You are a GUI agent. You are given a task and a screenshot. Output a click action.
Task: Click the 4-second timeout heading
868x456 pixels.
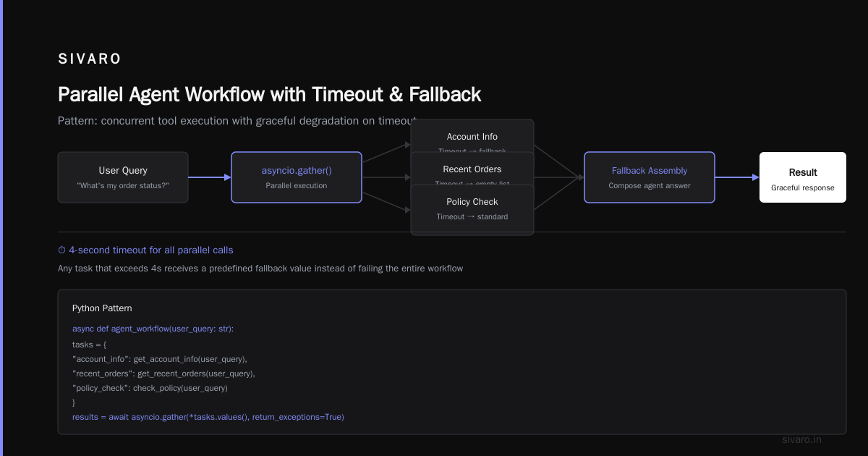coord(151,250)
